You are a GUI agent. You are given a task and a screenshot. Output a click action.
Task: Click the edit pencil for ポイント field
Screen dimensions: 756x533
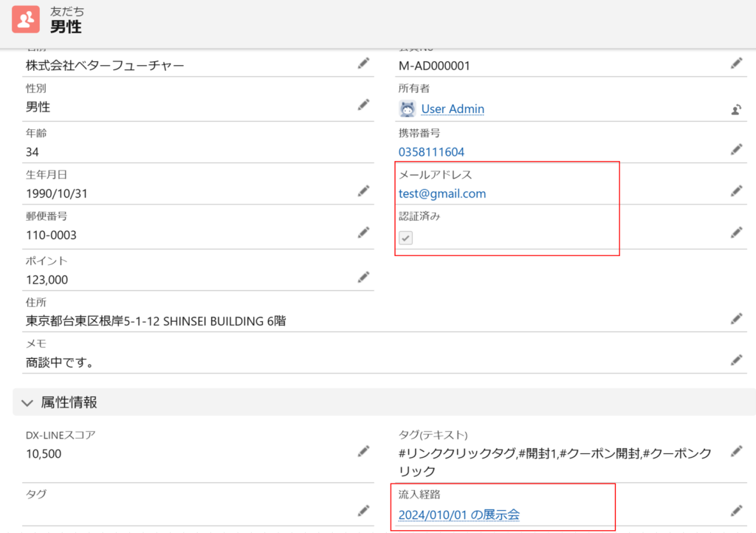[363, 277]
